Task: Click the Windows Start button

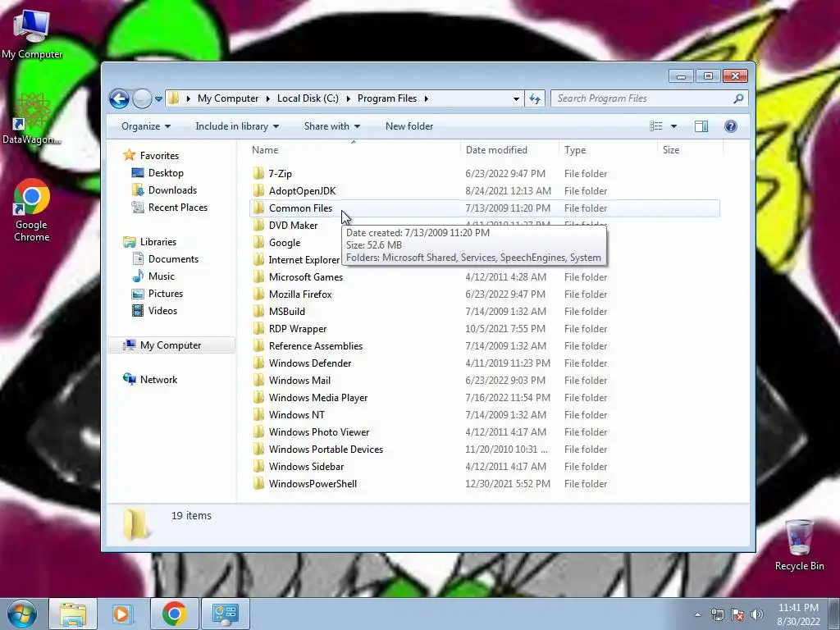Action: pyautogui.click(x=21, y=614)
